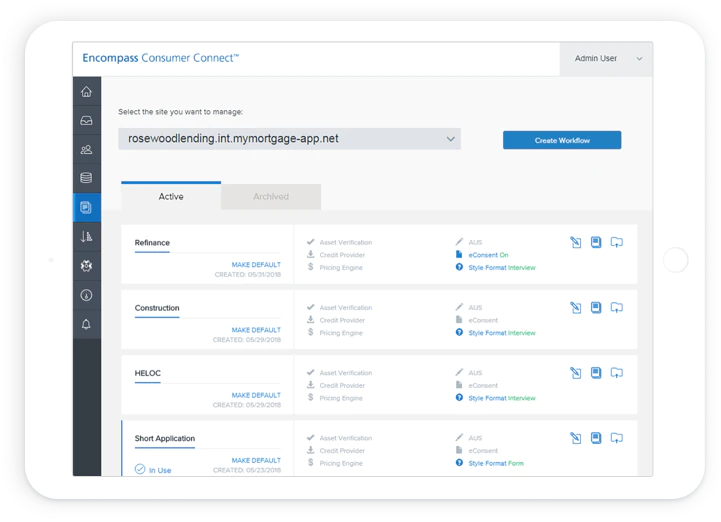The width and height of the screenshot is (721, 522).
Task: Open the inbox tray icon in sidebar
Action: pos(86,120)
